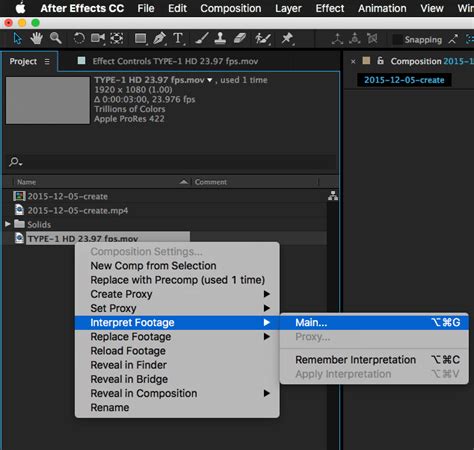
Task: Toggle sort order arrow on Name column
Action: (x=184, y=182)
